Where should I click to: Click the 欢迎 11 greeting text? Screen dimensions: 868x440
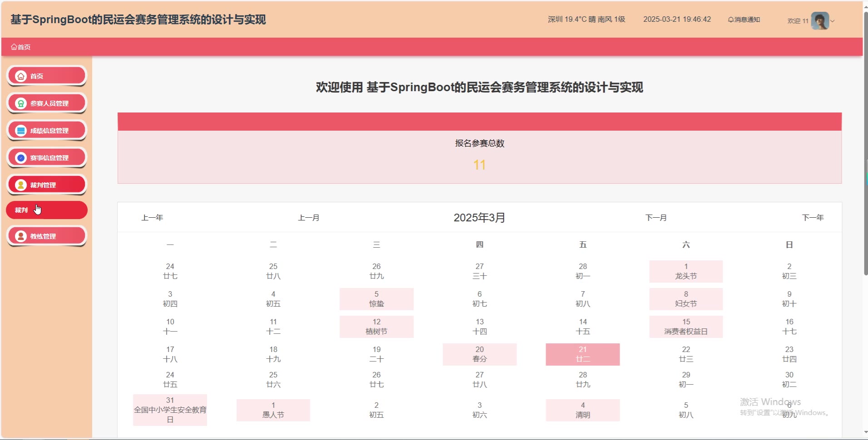point(798,21)
